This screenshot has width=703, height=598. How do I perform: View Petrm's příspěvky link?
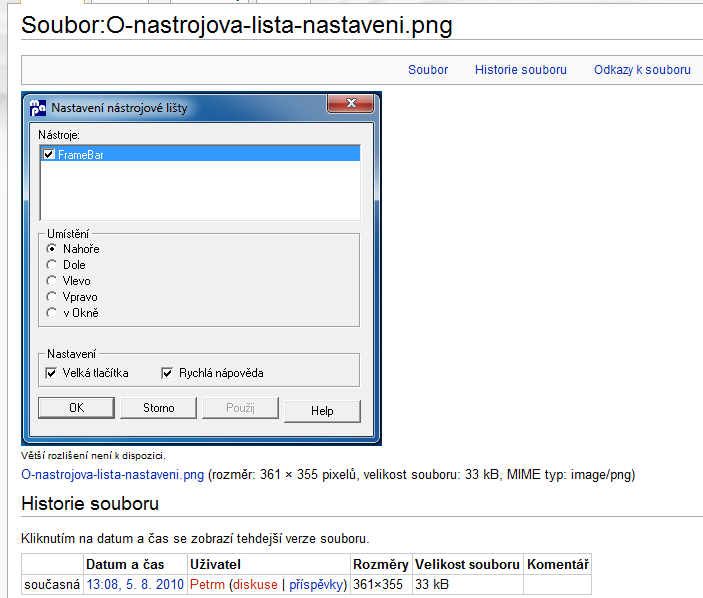tap(316, 585)
